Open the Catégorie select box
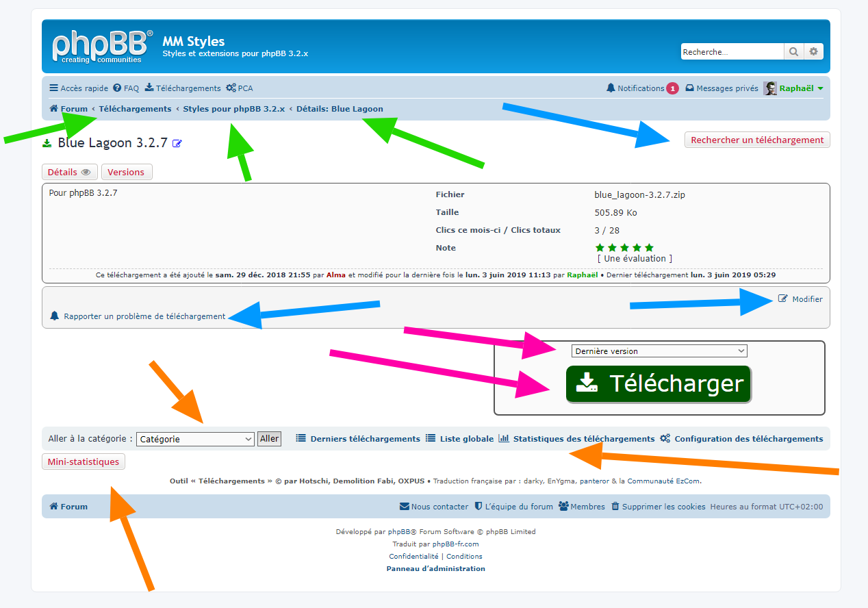The image size is (868, 608). 196,440
